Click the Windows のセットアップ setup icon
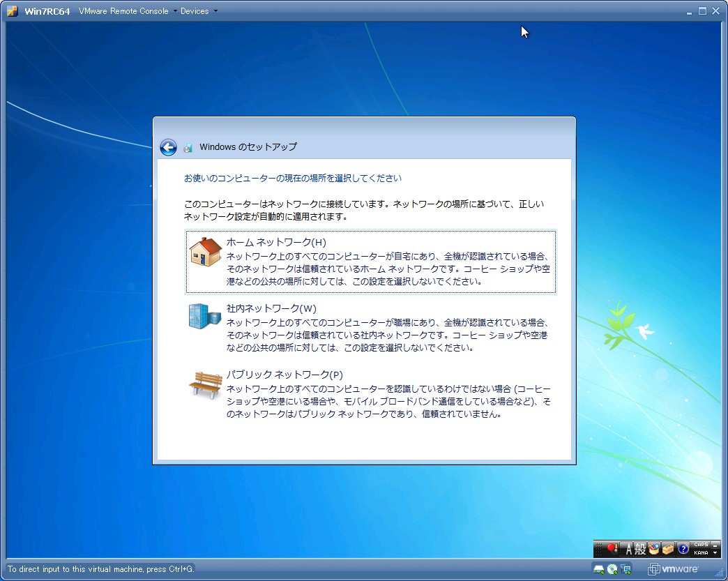Screen dimensions: 728x581 tap(188, 148)
